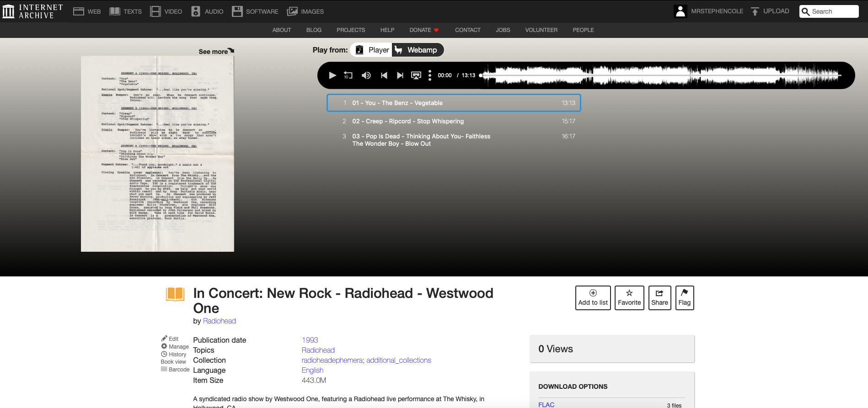Select the Player playback mode
868x408 pixels.
(372, 50)
